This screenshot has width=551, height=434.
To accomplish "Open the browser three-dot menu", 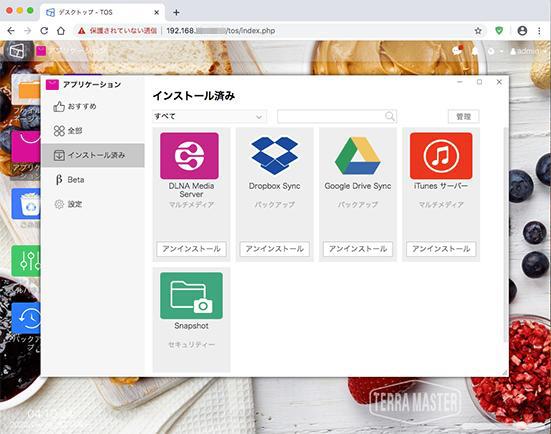I will (539, 31).
